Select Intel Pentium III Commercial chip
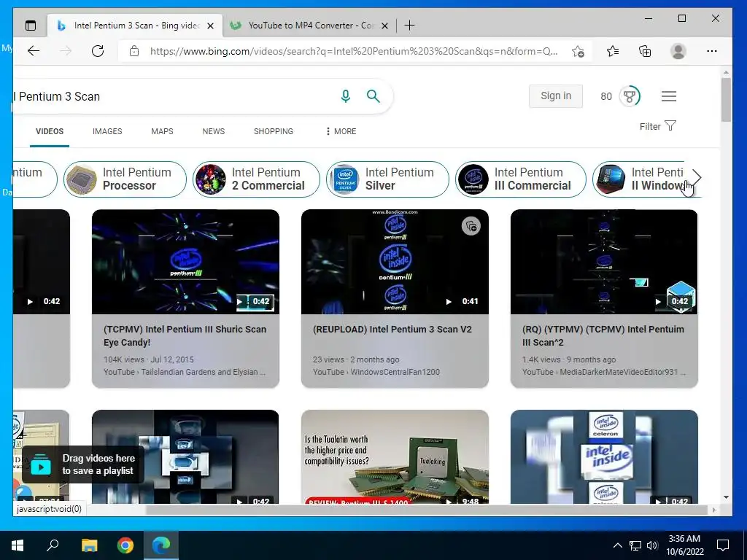 521,179
